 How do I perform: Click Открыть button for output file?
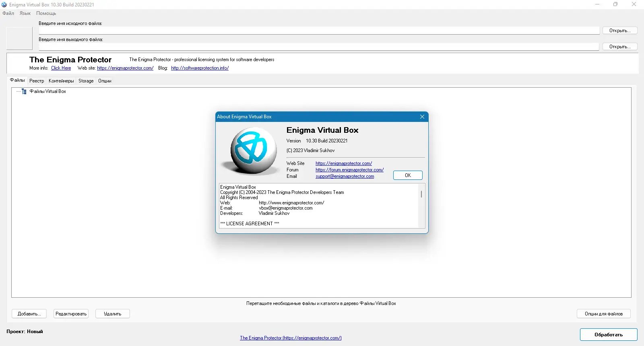(x=620, y=47)
